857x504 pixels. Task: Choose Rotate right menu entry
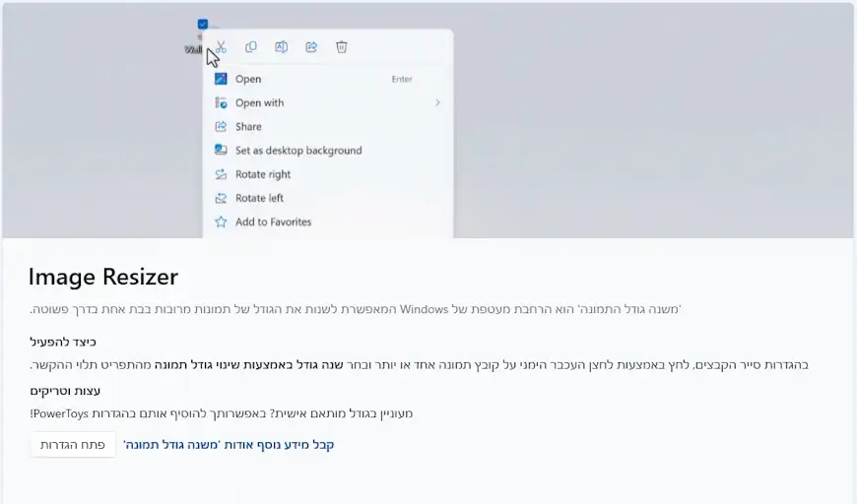(x=328, y=174)
